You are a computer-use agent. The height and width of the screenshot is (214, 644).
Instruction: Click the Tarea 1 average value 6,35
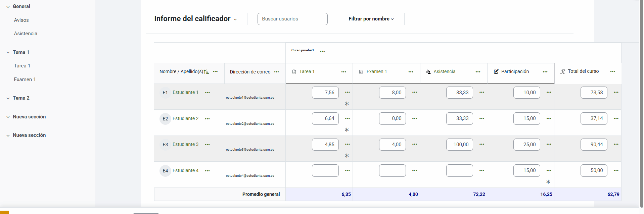point(346,194)
